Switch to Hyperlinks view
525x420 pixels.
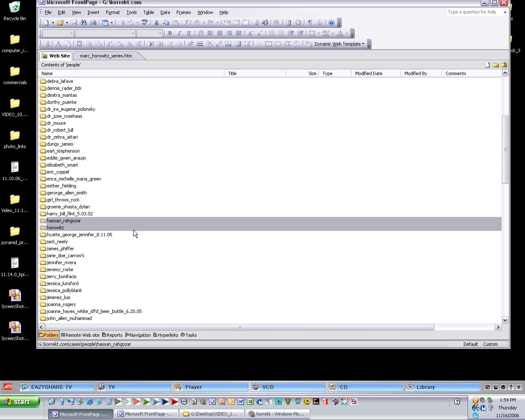[x=166, y=335]
